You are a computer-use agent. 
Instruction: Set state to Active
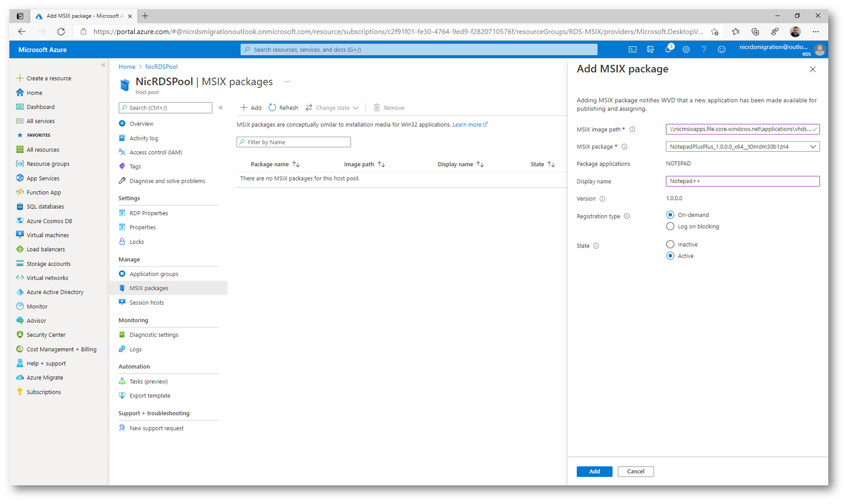[x=670, y=256]
